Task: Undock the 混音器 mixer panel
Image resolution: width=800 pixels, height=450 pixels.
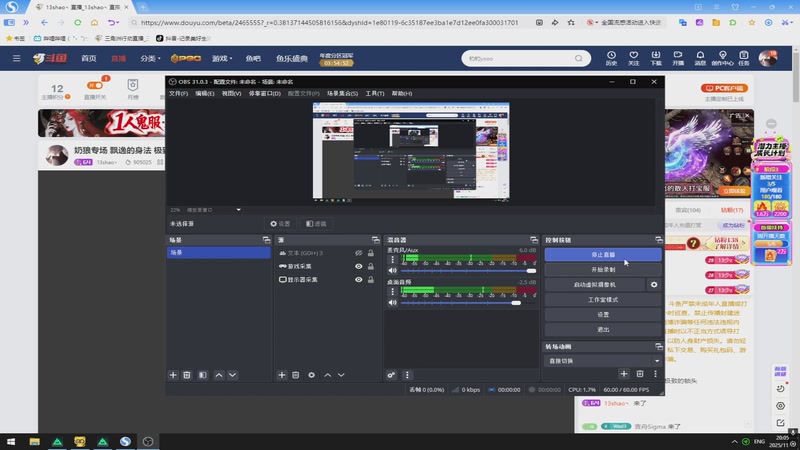Action: [534, 240]
